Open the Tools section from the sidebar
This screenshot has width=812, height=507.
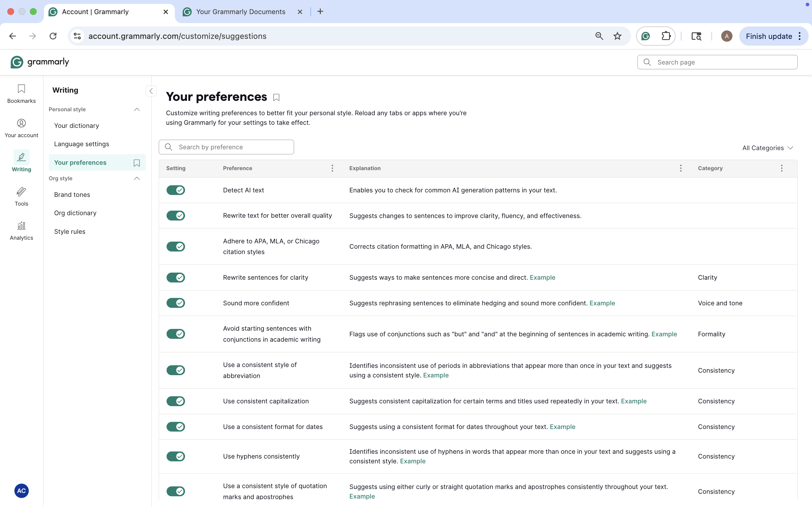point(21,196)
